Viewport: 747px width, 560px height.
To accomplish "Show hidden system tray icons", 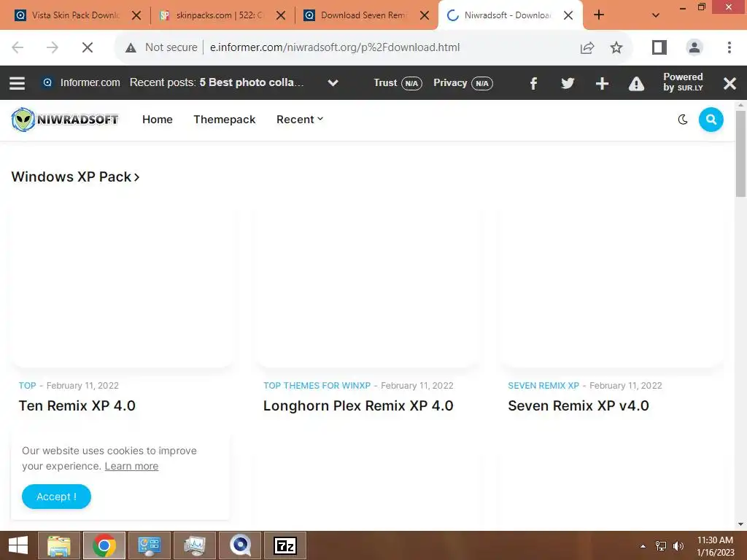I will (x=643, y=546).
